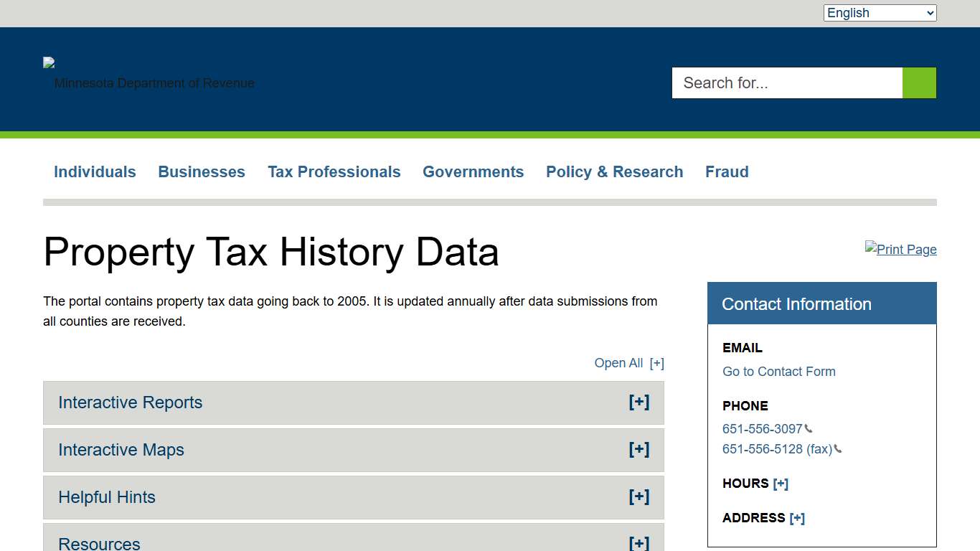Expand the Interactive Reports section

(x=639, y=402)
